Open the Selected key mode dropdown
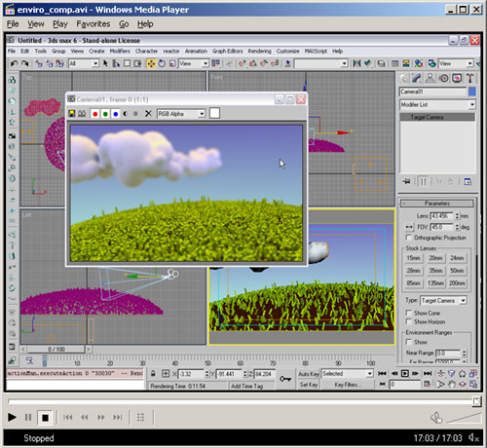Viewport: 487px width, 448px height. point(347,374)
